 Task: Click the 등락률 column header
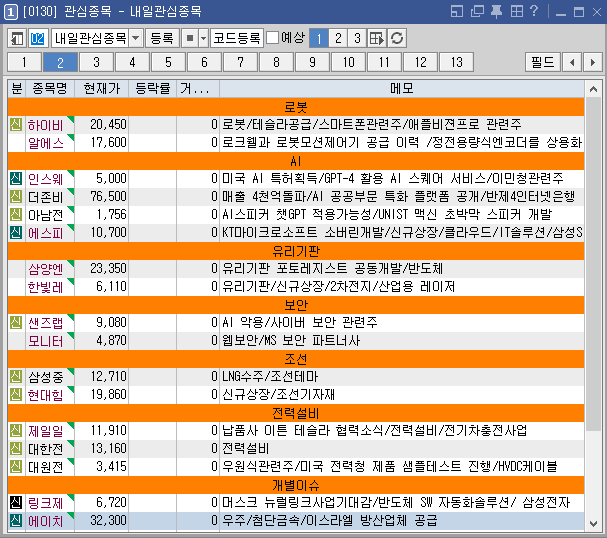tap(153, 89)
